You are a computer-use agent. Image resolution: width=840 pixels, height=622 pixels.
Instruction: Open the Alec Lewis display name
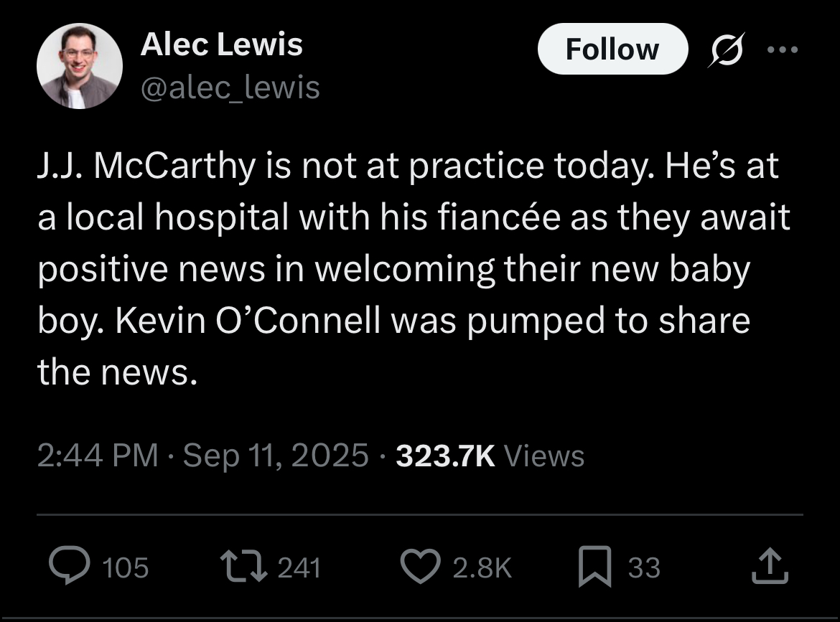(221, 44)
